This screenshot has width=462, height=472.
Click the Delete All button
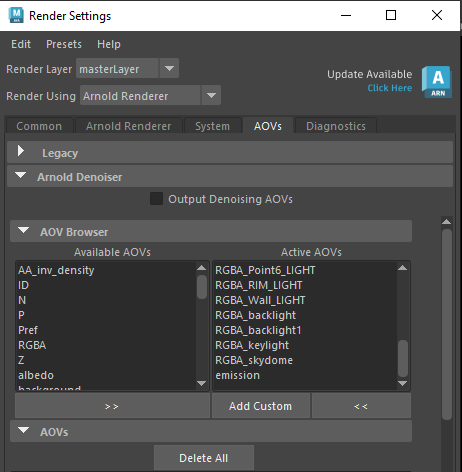coord(204,458)
